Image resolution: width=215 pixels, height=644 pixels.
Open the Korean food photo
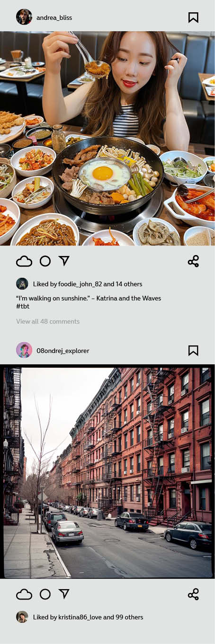pos(107,139)
